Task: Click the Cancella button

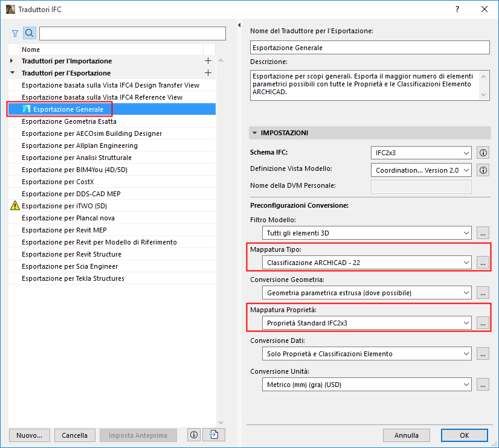Action: pos(74,435)
